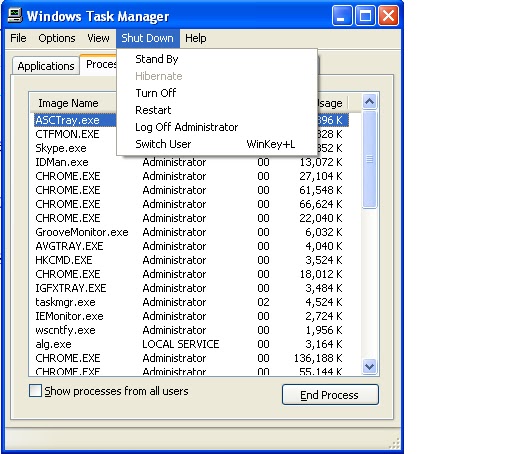Click the End Process button

click(x=330, y=395)
